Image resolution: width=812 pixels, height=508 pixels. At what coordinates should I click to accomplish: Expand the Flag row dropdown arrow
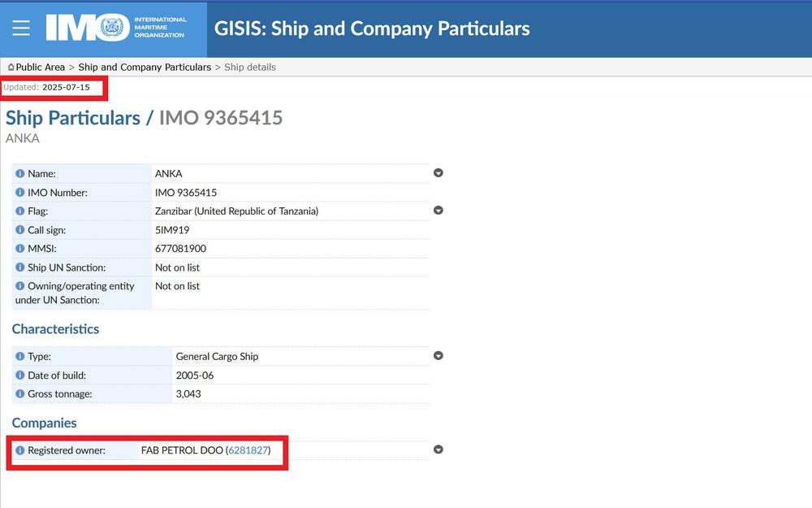point(438,211)
